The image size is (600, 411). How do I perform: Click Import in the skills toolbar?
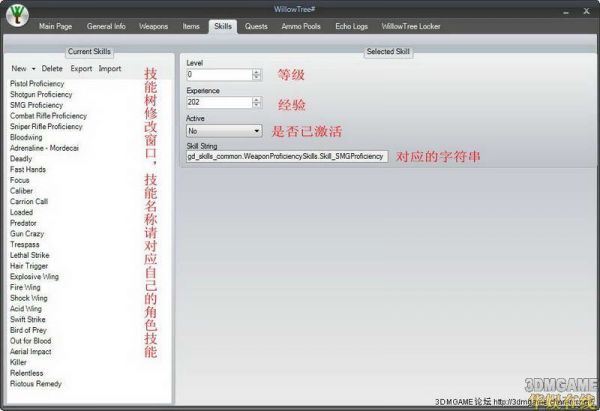point(110,69)
